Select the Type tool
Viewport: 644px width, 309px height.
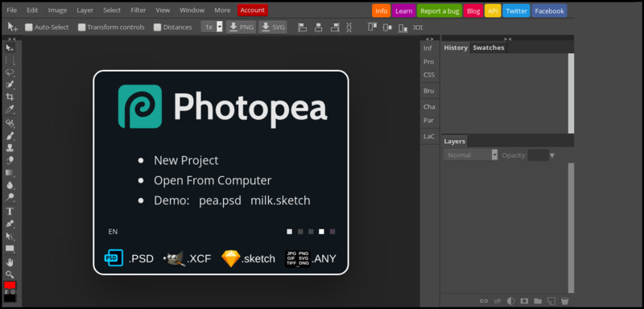[x=10, y=212]
